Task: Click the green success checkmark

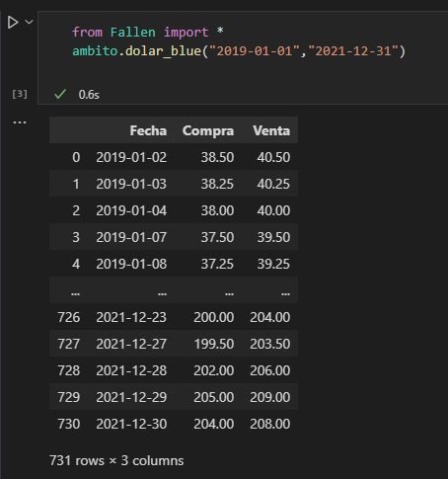Action: point(60,94)
